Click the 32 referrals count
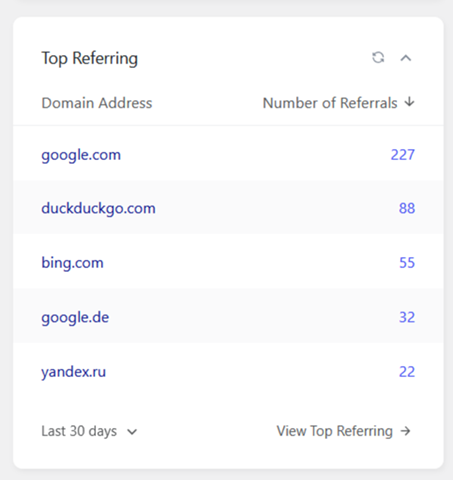This screenshot has width=453, height=480. [407, 317]
